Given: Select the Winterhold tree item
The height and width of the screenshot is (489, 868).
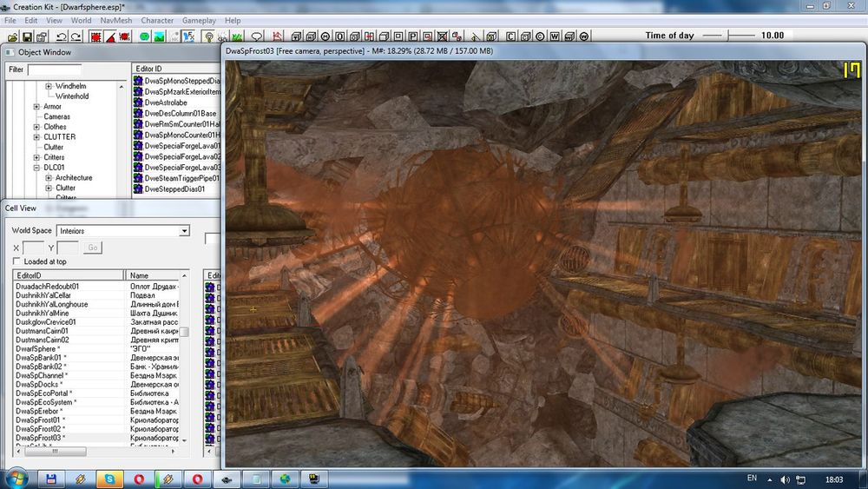Looking at the screenshot, I should click(x=72, y=96).
